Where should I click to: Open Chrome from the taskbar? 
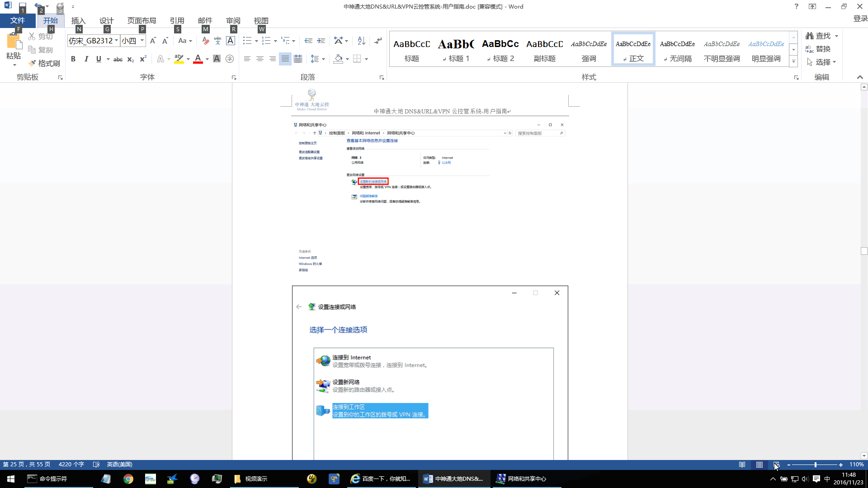point(128,479)
